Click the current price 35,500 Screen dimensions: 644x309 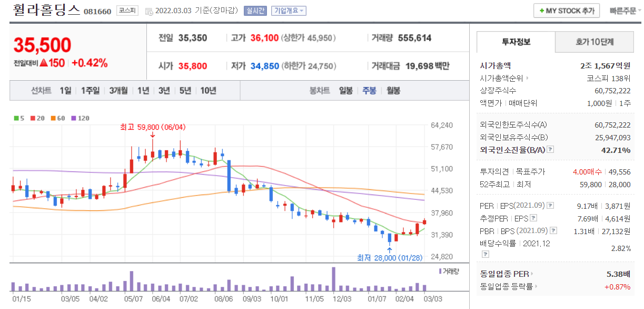pos(42,45)
